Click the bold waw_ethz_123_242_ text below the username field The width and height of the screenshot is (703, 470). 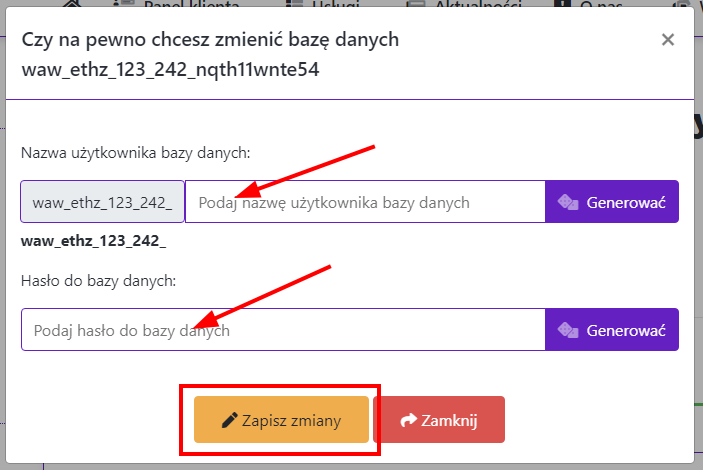tap(94, 240)
